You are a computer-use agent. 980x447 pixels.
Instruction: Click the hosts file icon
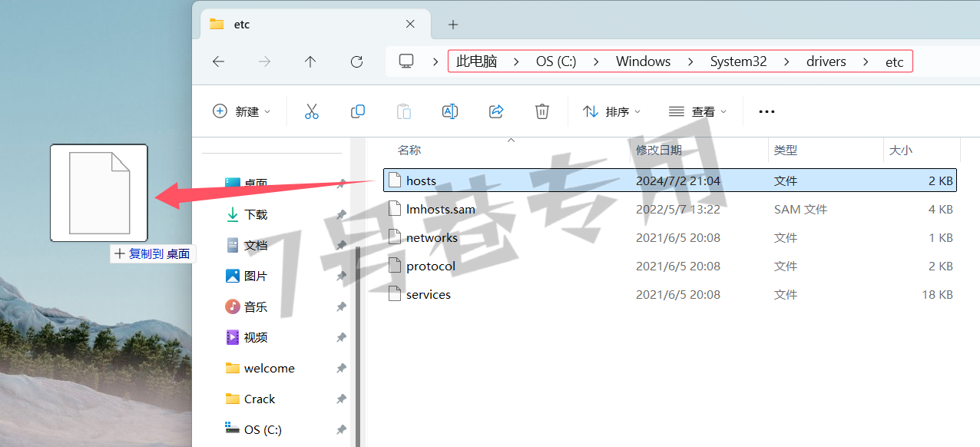coord(395,180)
